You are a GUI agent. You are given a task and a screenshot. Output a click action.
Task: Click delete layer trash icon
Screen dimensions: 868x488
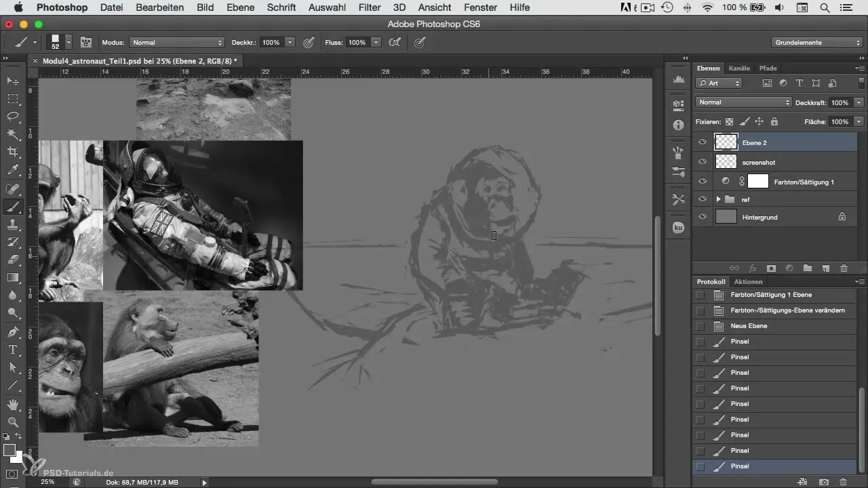[844, 268]
